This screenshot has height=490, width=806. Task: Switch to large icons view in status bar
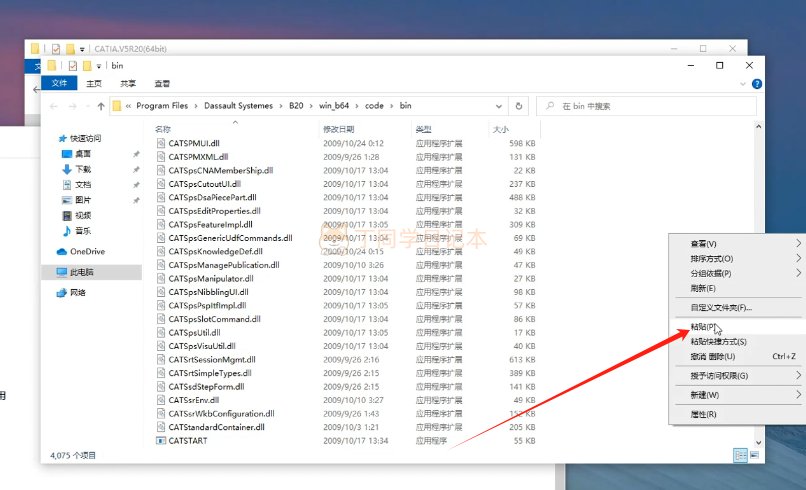click(755, 455)
